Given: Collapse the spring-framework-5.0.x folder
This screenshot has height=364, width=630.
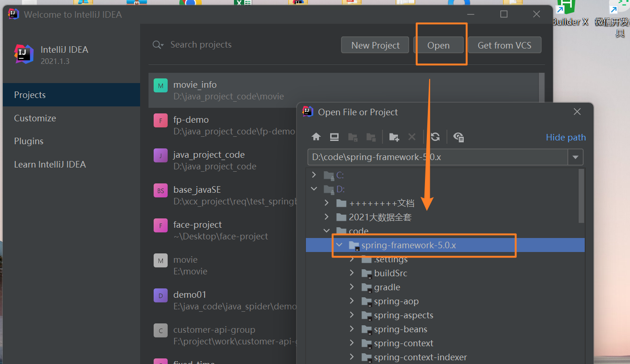Looking at the screenshot, I should [340, 245].
